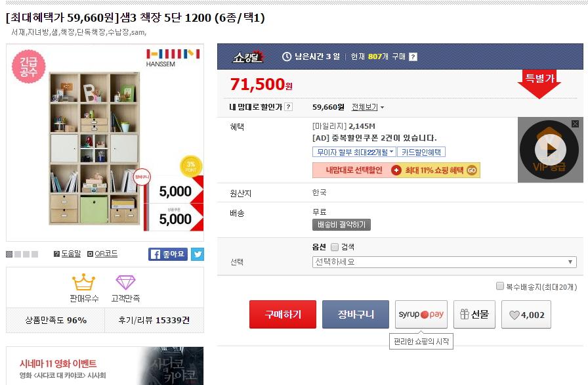Open the 선택하세요 option dropdown

444,262
